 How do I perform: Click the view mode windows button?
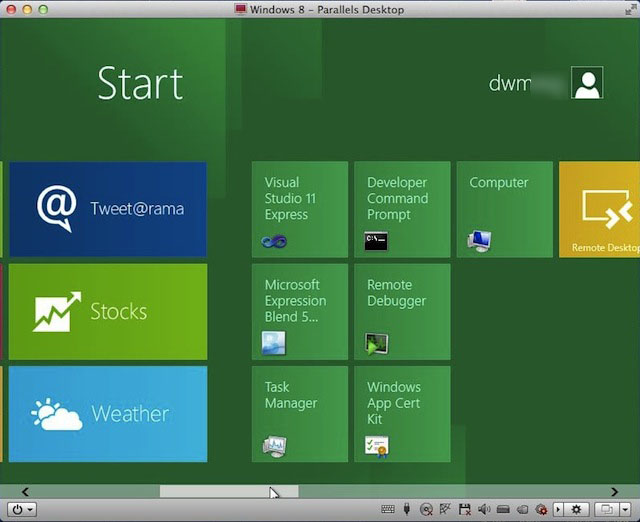607,509
